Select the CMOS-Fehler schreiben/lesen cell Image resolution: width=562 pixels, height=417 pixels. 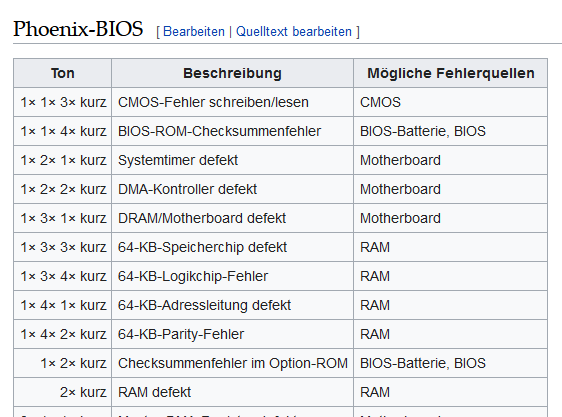232,102
